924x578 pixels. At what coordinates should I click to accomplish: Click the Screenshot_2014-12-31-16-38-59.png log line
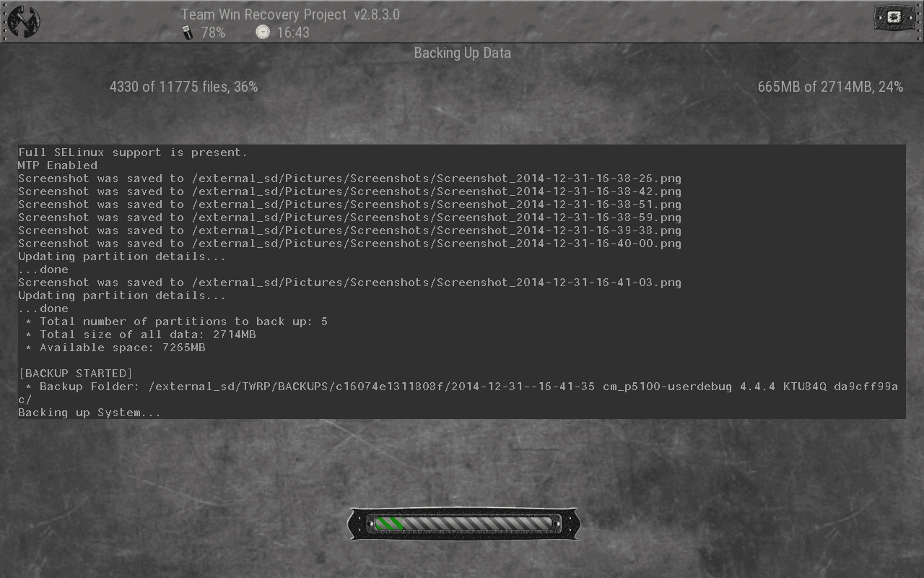tap(349, 217)
